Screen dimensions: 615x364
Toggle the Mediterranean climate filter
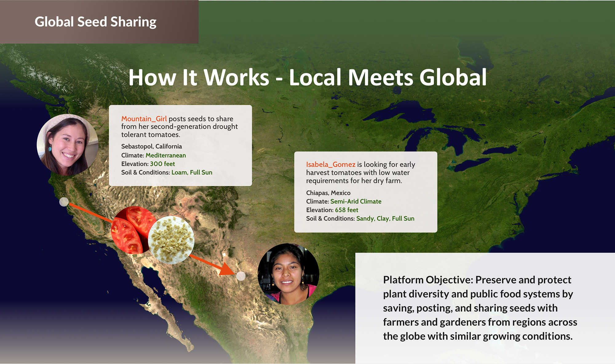pyautogui.click(x=166, y=155)
